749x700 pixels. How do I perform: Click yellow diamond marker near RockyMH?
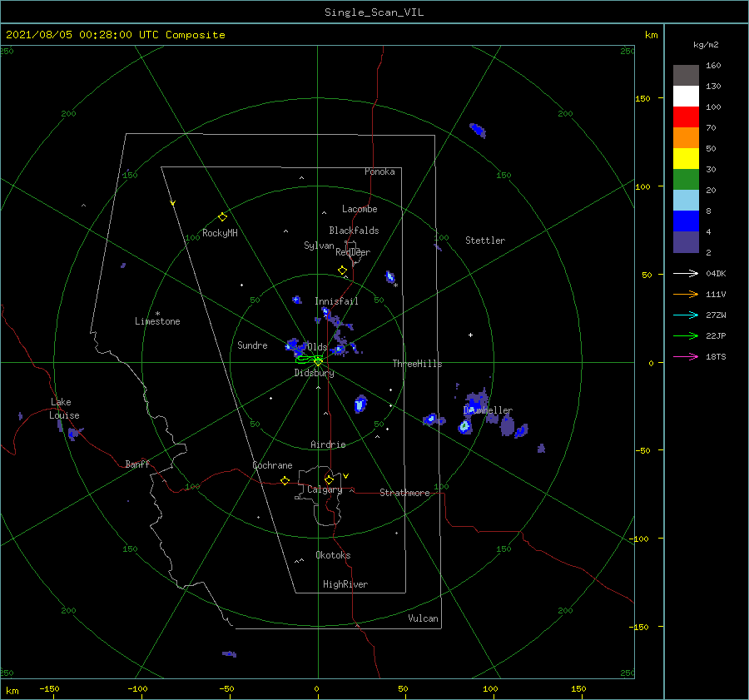pos(222,217)
